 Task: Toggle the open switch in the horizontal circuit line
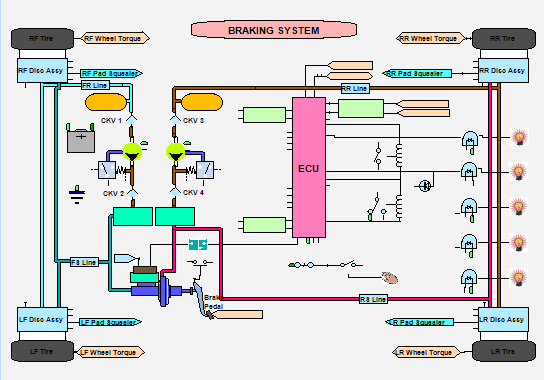[348, 264]
